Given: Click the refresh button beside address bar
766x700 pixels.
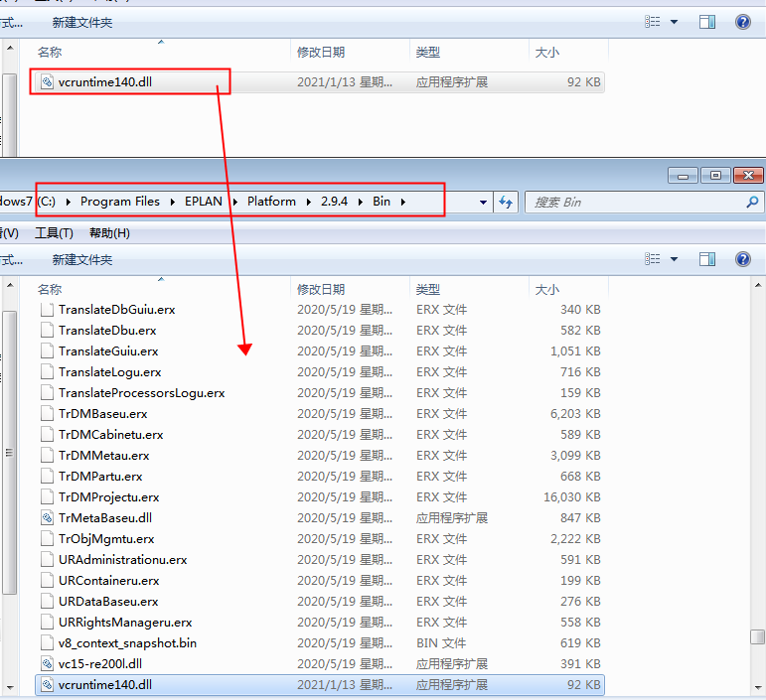Looking at the screenshot, I should coord(506,202).
